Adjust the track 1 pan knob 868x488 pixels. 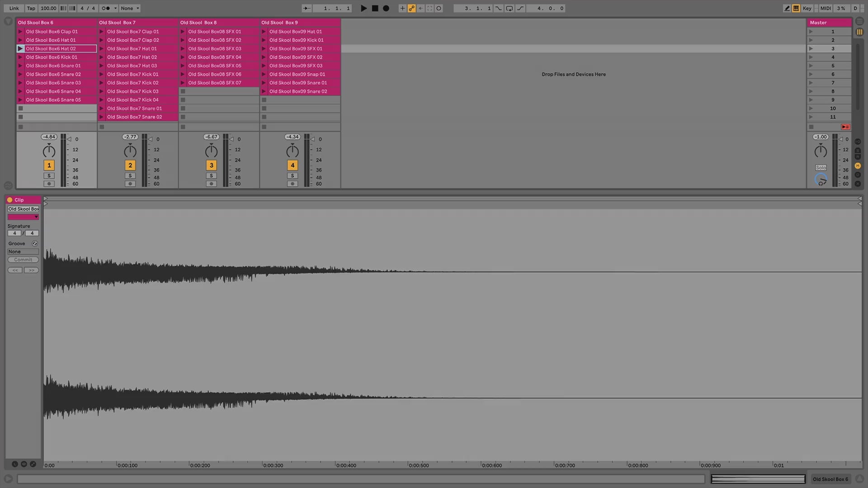pos(49,151)
